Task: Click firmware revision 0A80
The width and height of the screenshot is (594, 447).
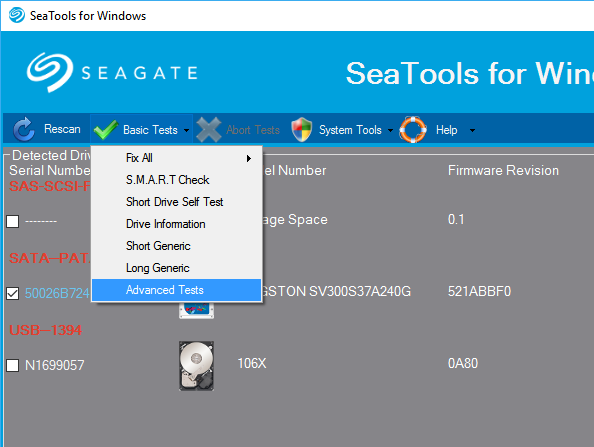Action: tap(463, 363)
